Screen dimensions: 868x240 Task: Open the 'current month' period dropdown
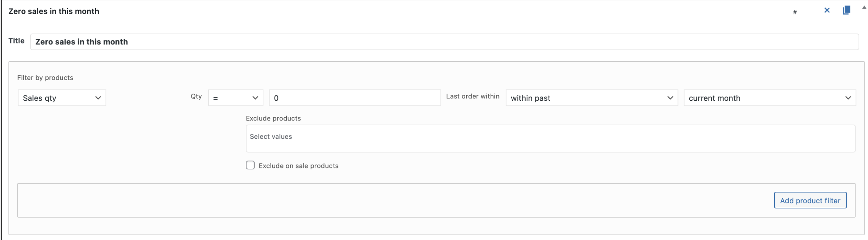[x=770, y=98]
